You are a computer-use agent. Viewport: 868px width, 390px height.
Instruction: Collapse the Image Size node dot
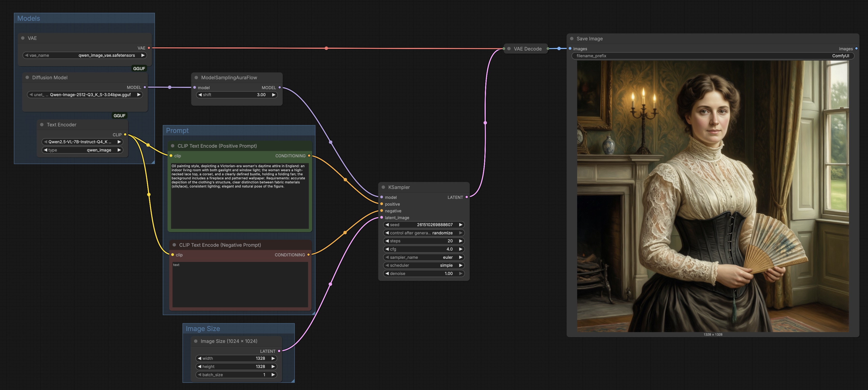[196, 341]
